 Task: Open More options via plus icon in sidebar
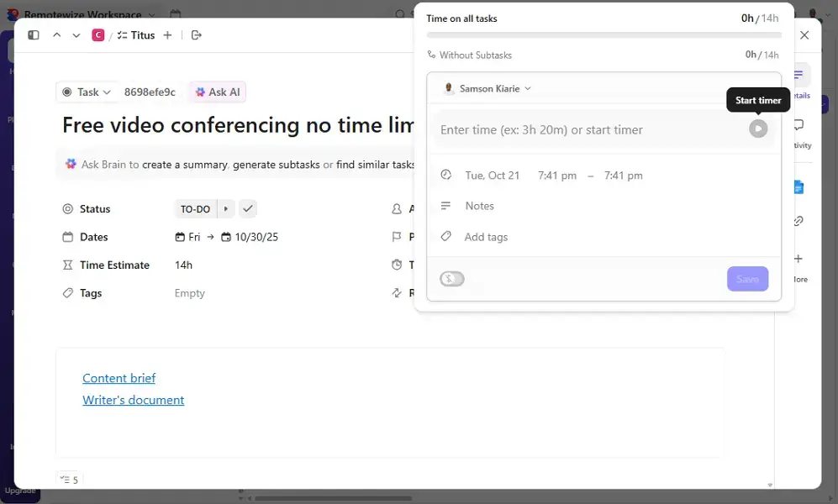tap(797, 258)
